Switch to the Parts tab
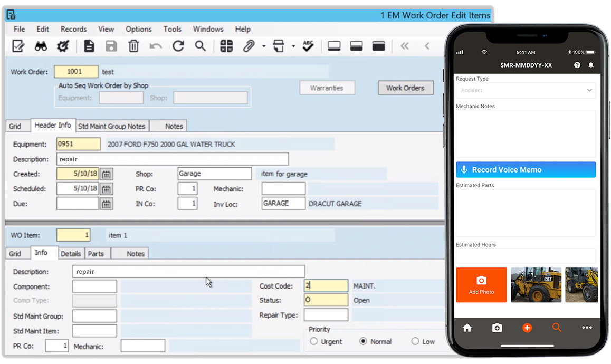This screenshot has height=364, width=611. click(x=97, y=253)
